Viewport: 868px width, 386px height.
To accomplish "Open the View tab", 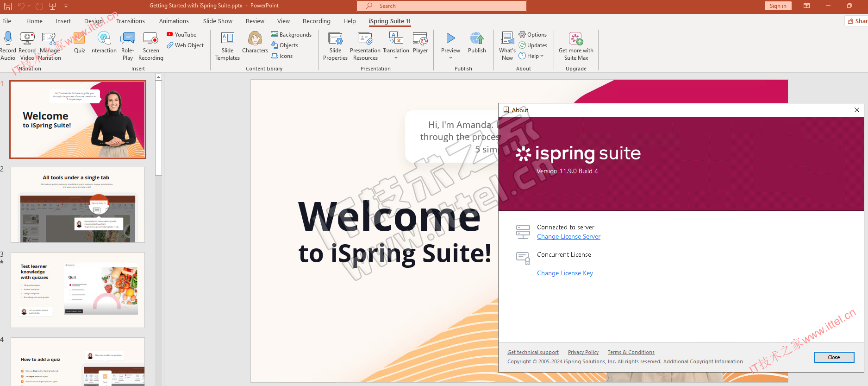I will click(x=283, y=21).
